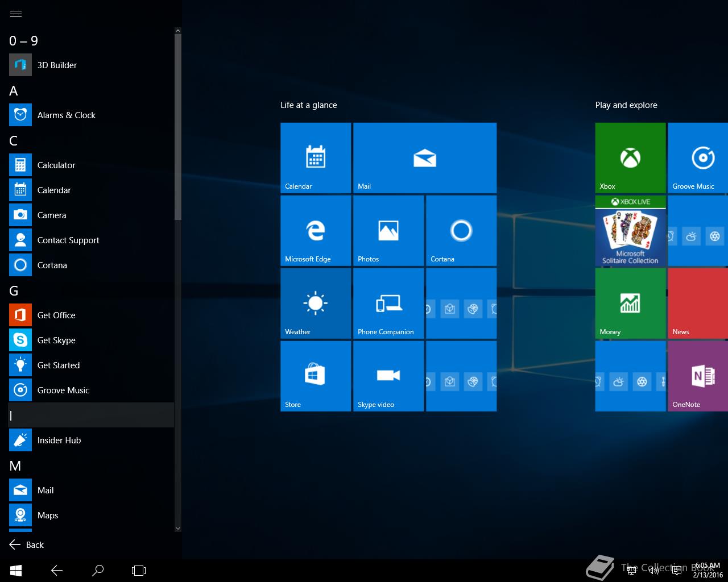
Task: Launch Get Started app
Action: [91, 365]
